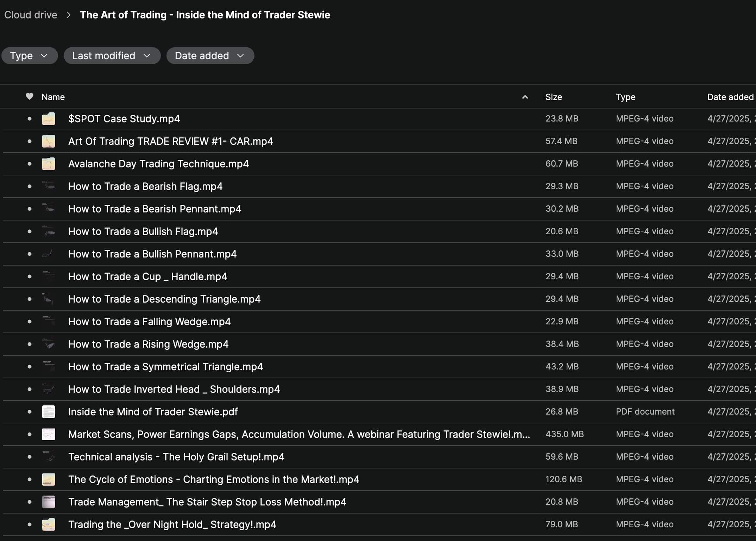Click the Stair Step Stop Loss video icon

click(49, 502)
